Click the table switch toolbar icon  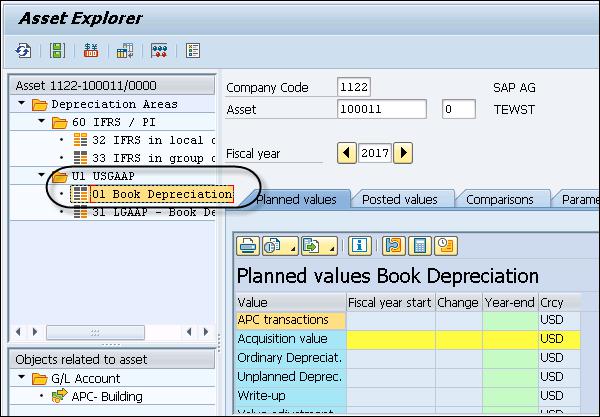click(125, 50)
